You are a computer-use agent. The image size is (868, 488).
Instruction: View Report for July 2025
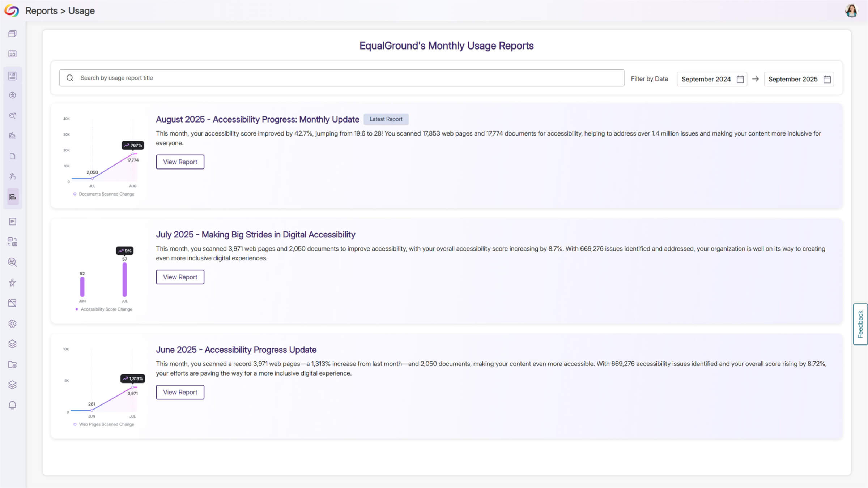(180, 277)
